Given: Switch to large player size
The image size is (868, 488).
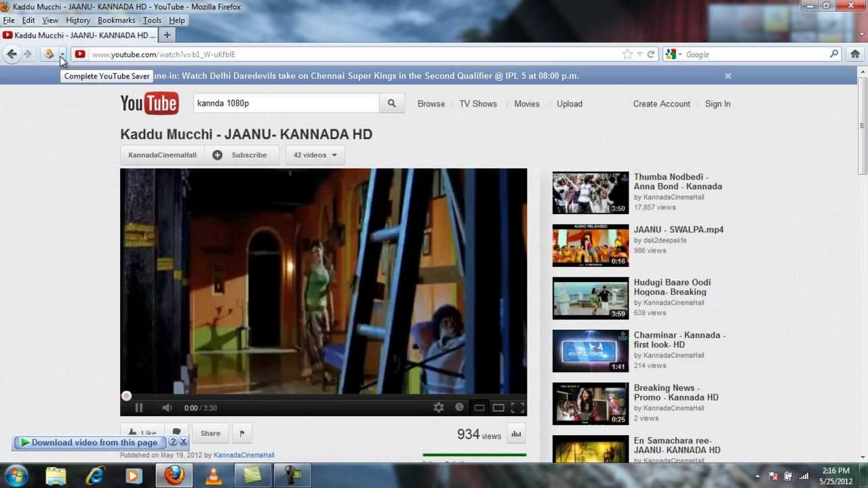Looking at the screenshot, I should point(498,407).
